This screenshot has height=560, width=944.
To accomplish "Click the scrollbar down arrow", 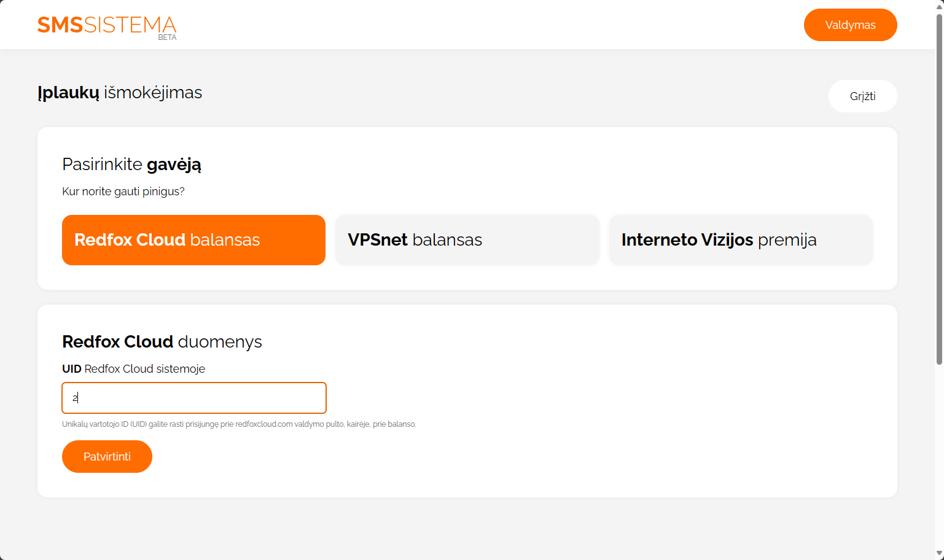I will pos(939,554).
